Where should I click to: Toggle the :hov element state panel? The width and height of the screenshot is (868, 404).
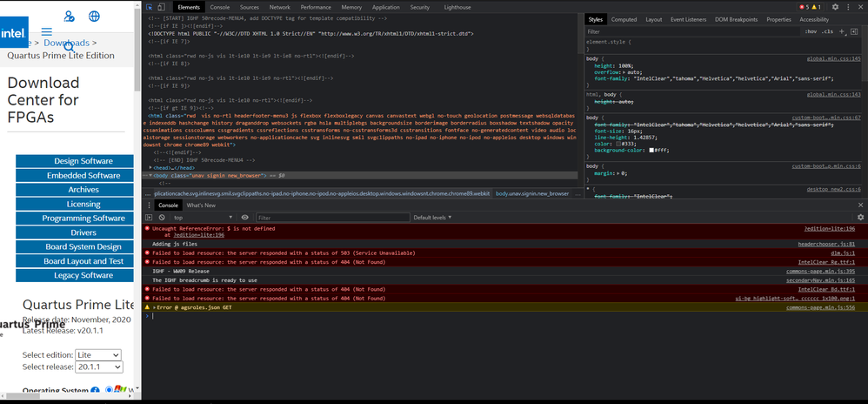tap(811, 31)
